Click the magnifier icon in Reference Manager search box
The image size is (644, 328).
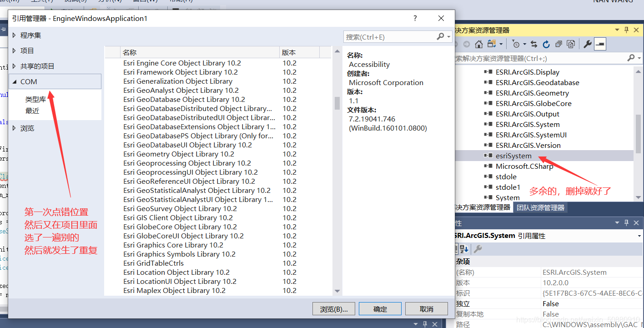point(440,36)
